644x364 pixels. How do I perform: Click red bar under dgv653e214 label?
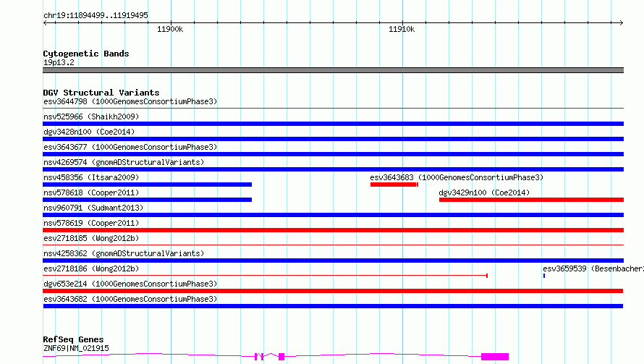pos(333,291)
